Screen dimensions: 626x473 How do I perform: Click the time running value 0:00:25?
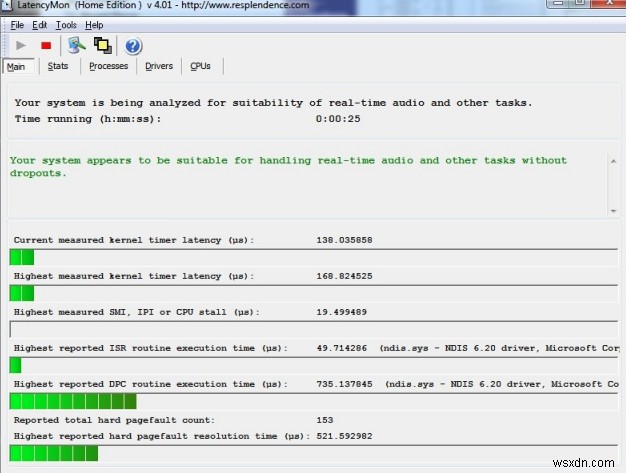pos(338,119)
